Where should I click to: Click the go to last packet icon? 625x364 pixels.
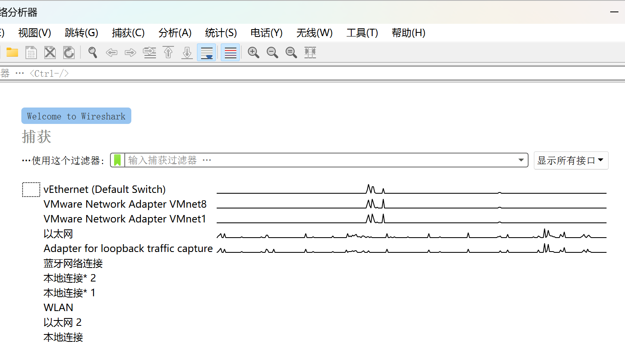(187, 53)
